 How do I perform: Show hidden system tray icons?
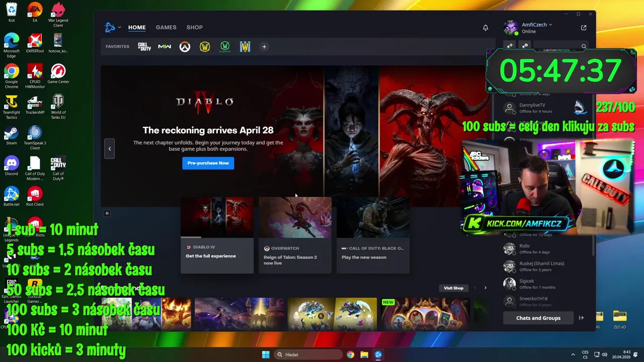(573, 354)
